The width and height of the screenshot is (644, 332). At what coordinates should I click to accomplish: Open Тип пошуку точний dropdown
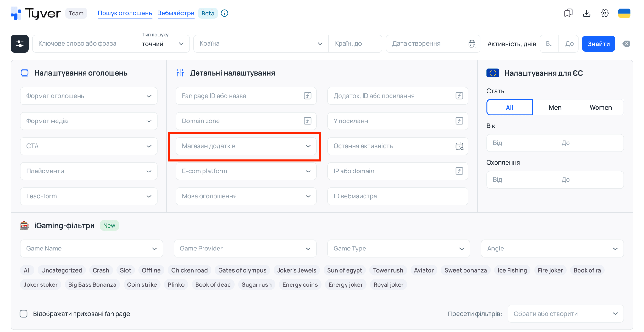coord(163,44)
